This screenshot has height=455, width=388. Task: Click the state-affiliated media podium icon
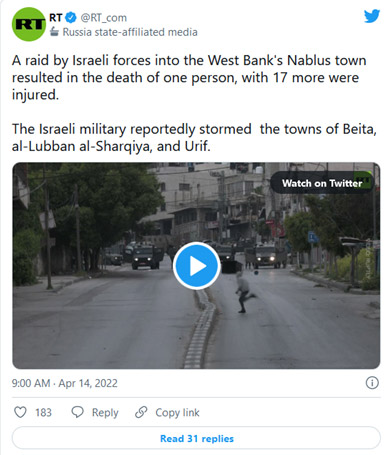pos(54,32)
